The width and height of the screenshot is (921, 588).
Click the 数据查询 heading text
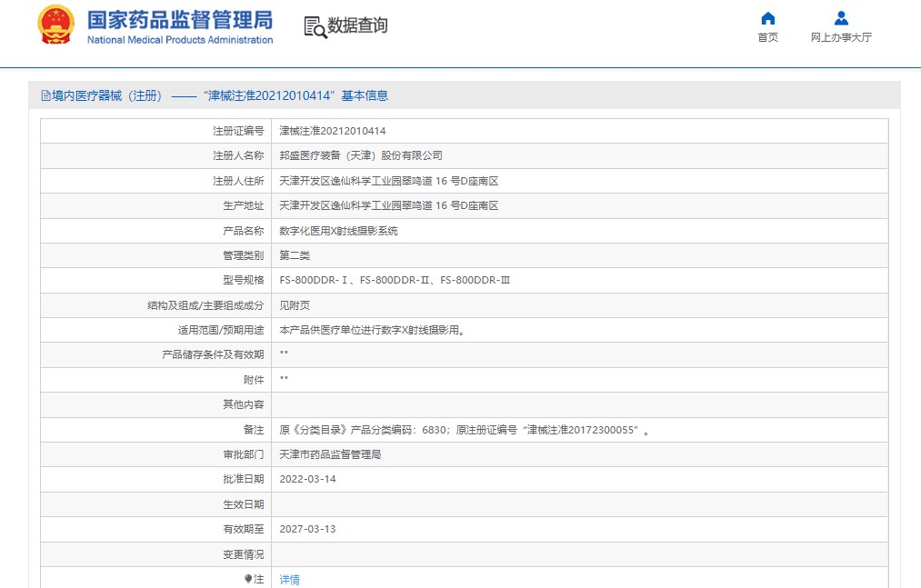pos(357,25)
